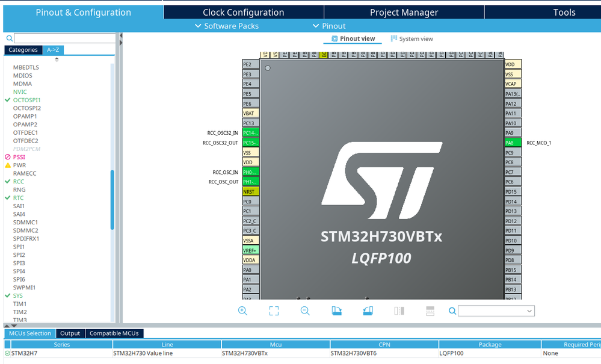Expand the Software Packs menu
This screenshot has width=601, height=364.
[x=227, y=26]
